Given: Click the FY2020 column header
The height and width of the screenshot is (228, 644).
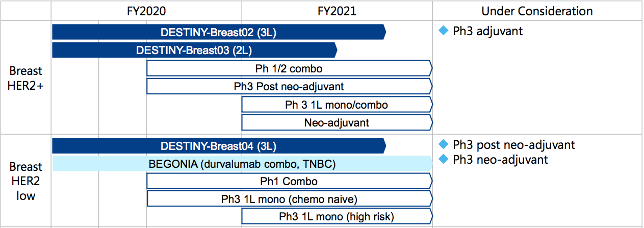Looking at the screenshot, I should click(x=146, y=11).
